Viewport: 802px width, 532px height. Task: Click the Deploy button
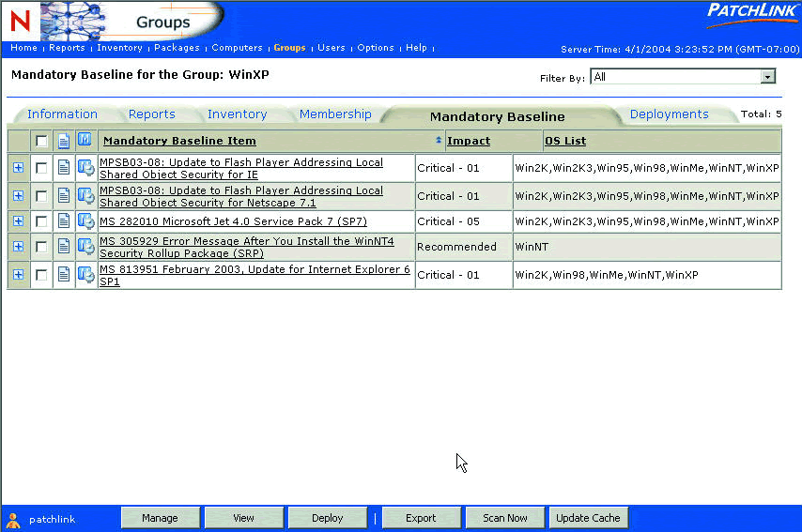328,518
